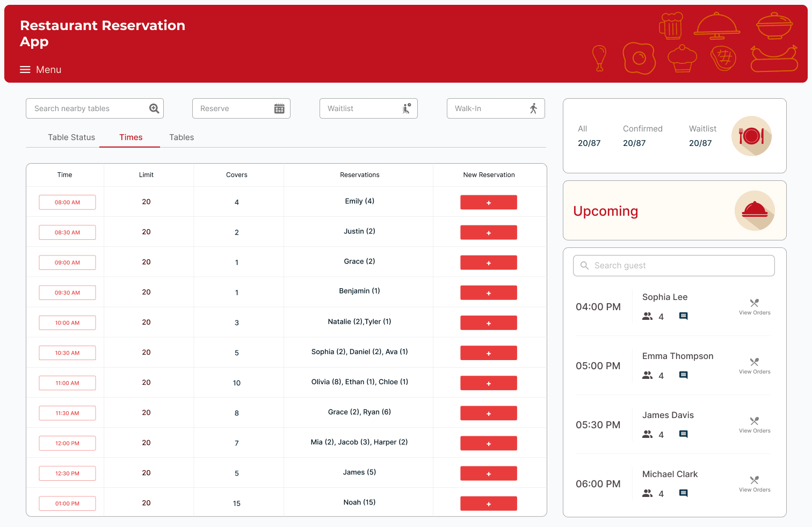The height and width of the screenshot is (527, 812).
Task: Click the red cloche icon beside Upcoming
Action: click(x=755, y=210)
